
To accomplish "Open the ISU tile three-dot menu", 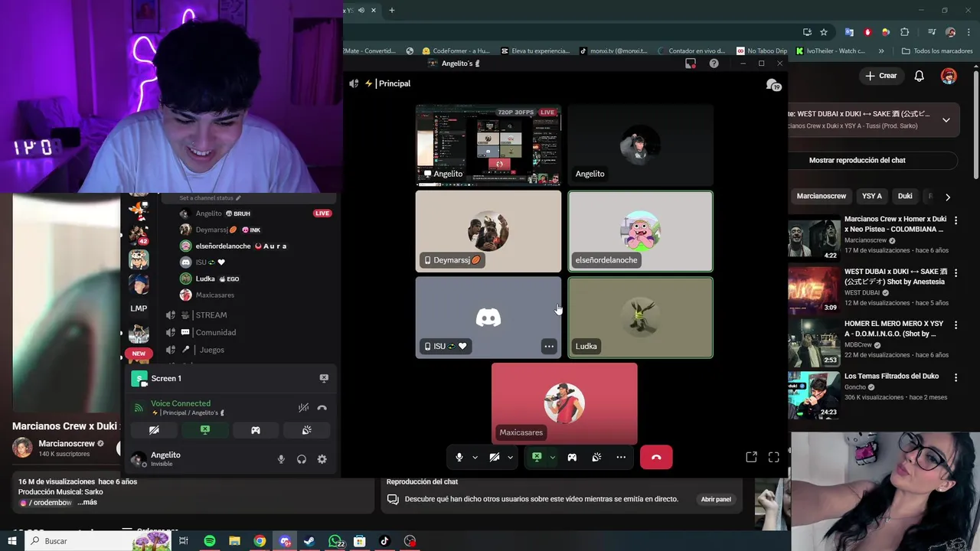I will tap(549, 347).
